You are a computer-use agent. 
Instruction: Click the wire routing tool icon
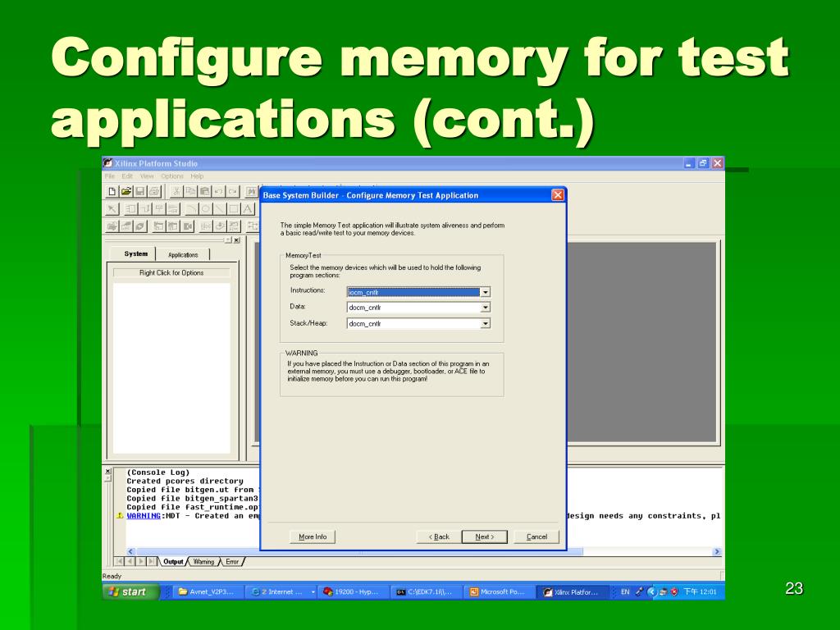[144, 209]
